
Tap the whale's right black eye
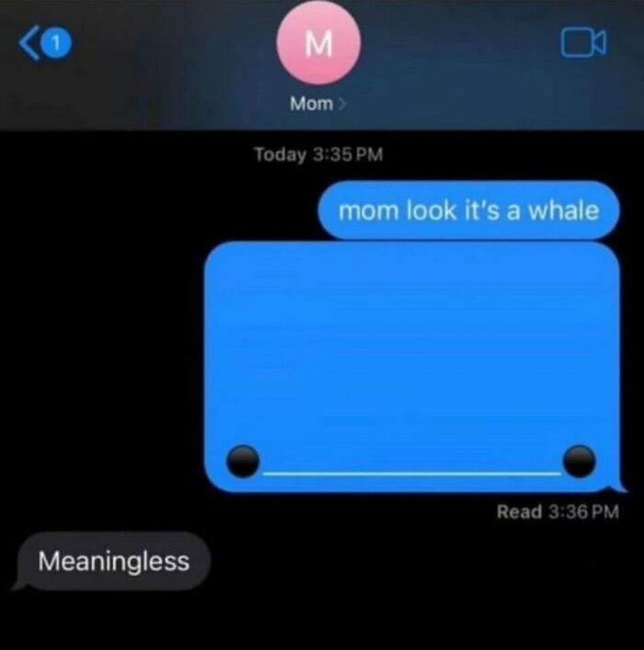click(580, 462)
